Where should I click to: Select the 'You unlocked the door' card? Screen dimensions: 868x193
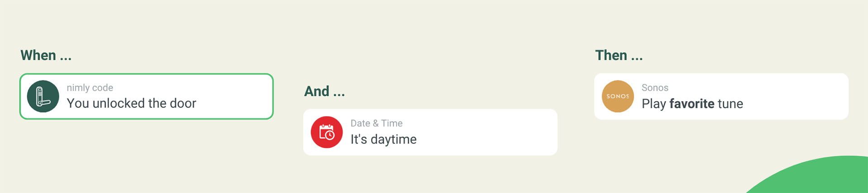click(146, 96)
